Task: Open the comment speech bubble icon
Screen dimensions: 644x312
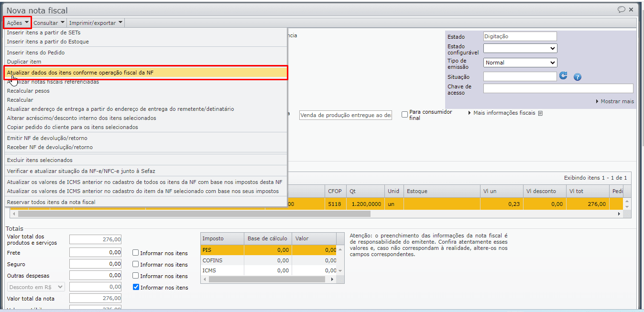Action: (621, 10)
